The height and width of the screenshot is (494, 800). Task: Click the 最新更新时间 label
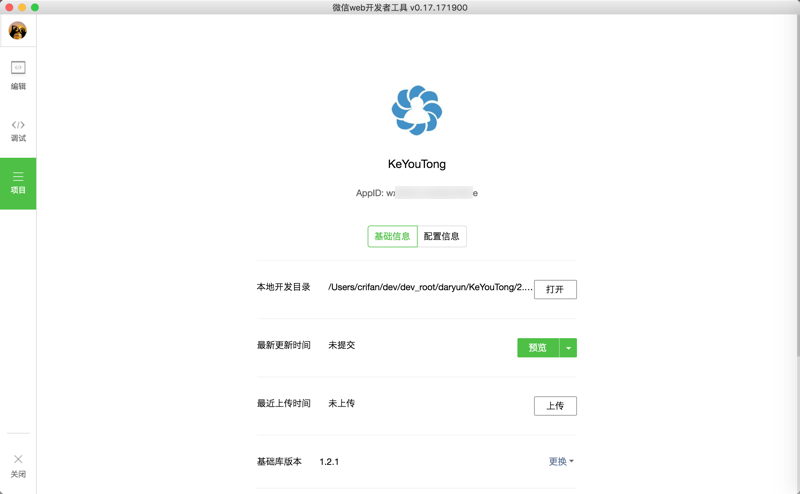tap(283, 345)
